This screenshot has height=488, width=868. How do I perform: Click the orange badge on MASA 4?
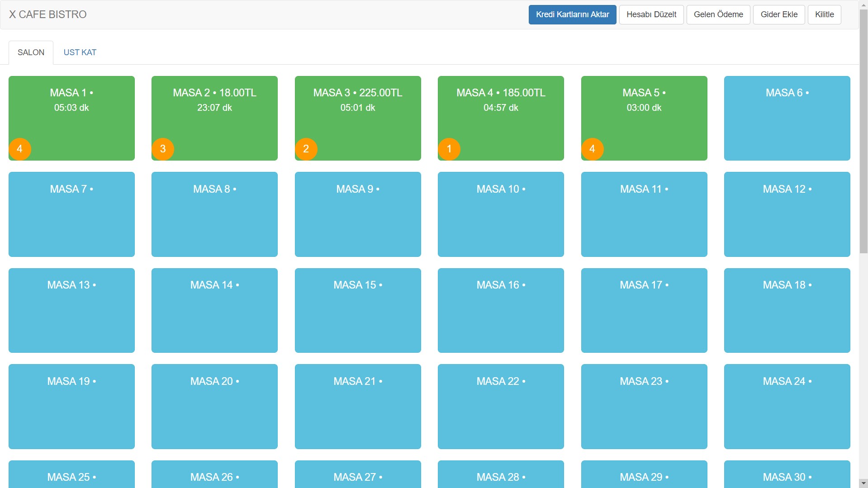tap(449, 149)
